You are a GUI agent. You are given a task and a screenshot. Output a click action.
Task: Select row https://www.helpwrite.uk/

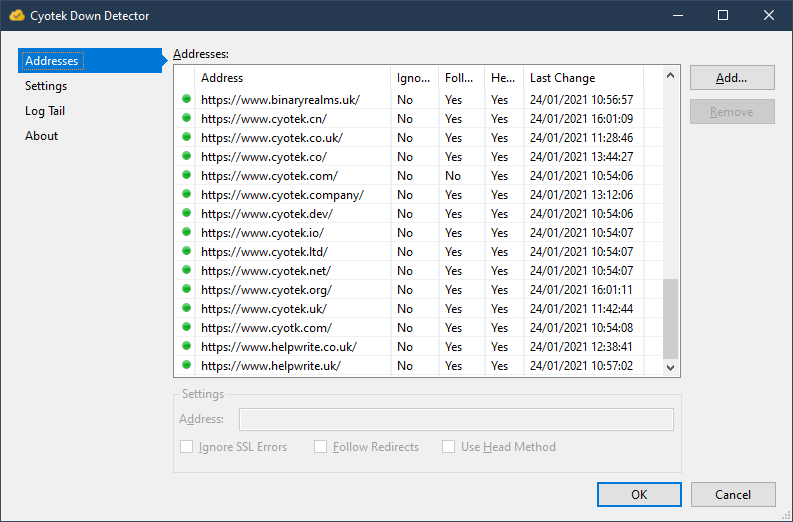pos(419,366)
